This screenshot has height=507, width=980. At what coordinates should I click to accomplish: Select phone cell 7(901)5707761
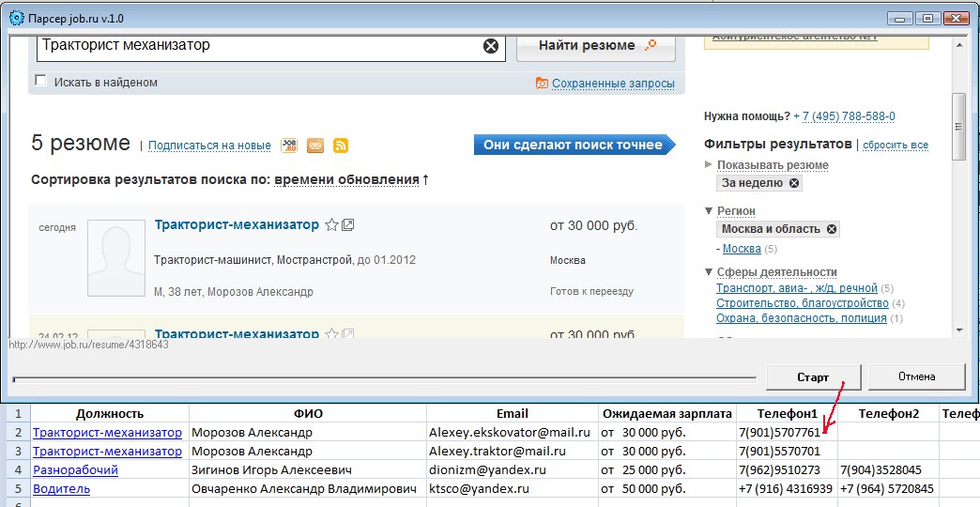click(x=787, y=433)
